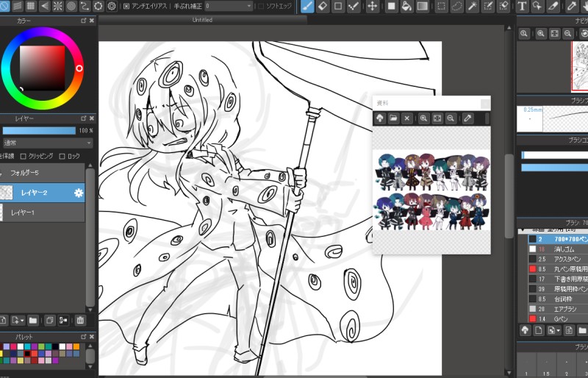This screenshot has width=588, height=378.
Task: Select the Text tool
Action: (x=521, y=6)
